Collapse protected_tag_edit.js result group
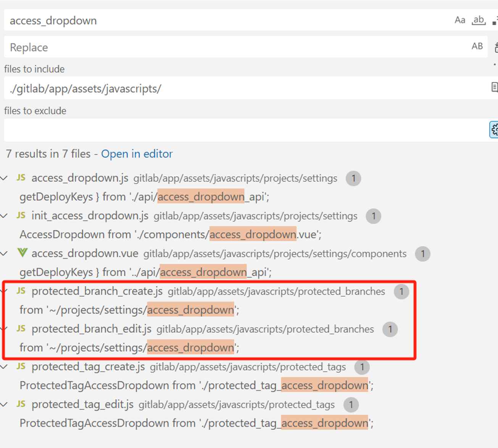Image resolution: width=498 pixels, height=448 pixels. [x=4, y=405]
